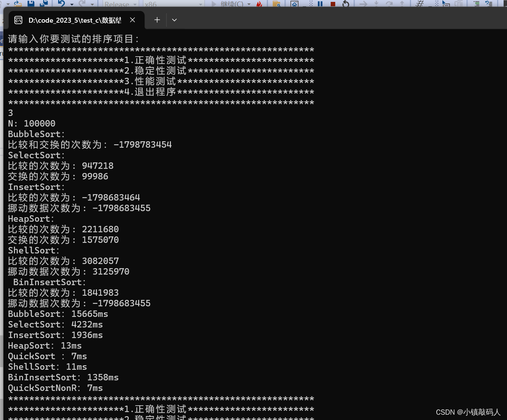
Task: Select the D:\code_2023_5\test_c terminal tab
Action: [x=76, y=20]
